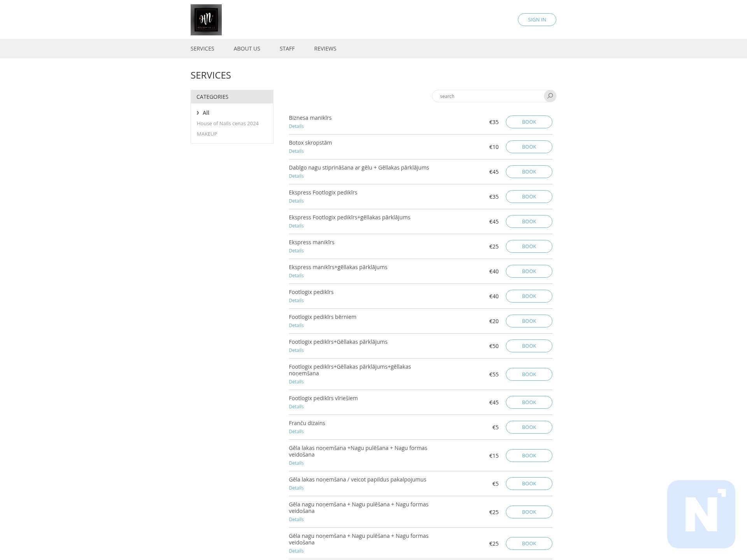Click the Sign In button
The width and height of the screenshot is (747, 560).
pos(537,19)
